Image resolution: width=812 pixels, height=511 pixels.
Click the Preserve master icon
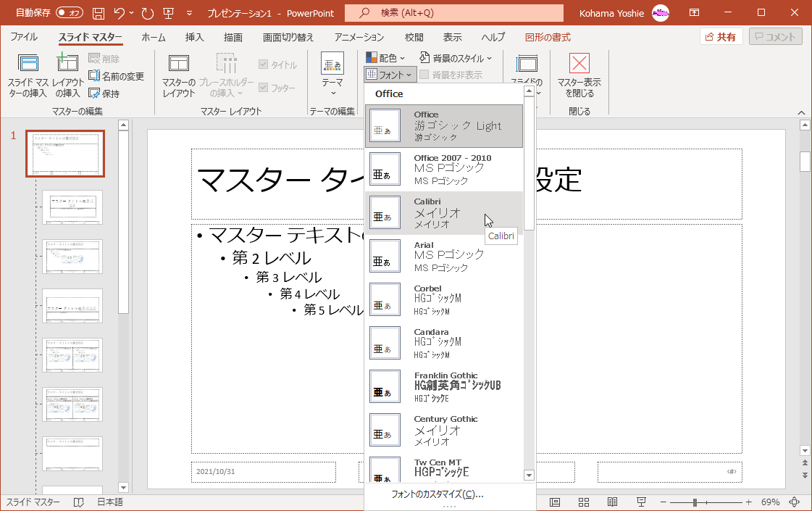click(x=104, y=94)
